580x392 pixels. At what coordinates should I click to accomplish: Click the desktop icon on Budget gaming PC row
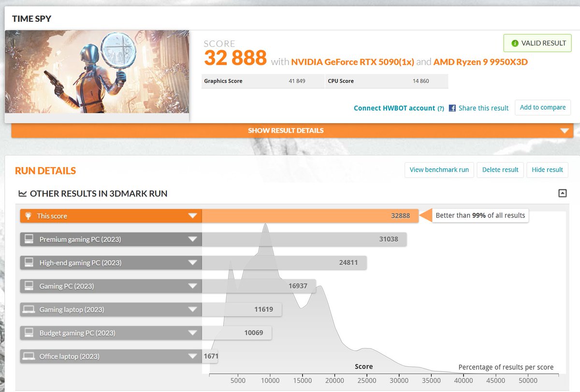pyautogui.click(x=29, y=333)
